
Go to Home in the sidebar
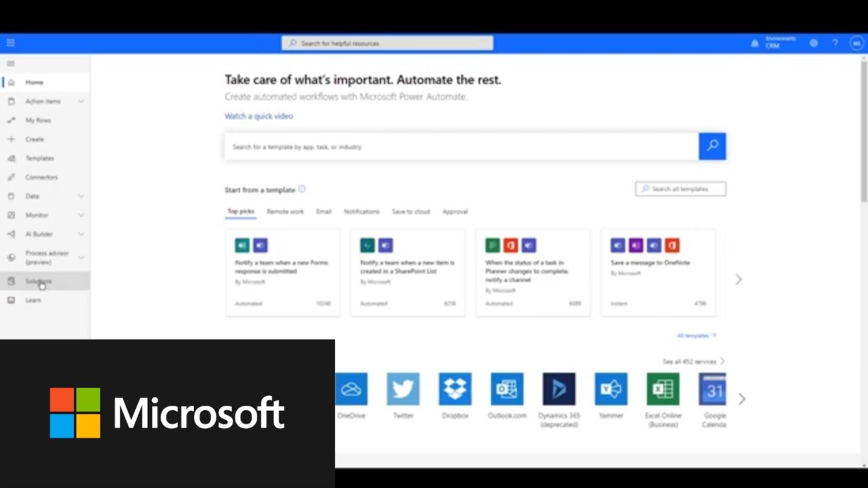[x=45, y=82]
